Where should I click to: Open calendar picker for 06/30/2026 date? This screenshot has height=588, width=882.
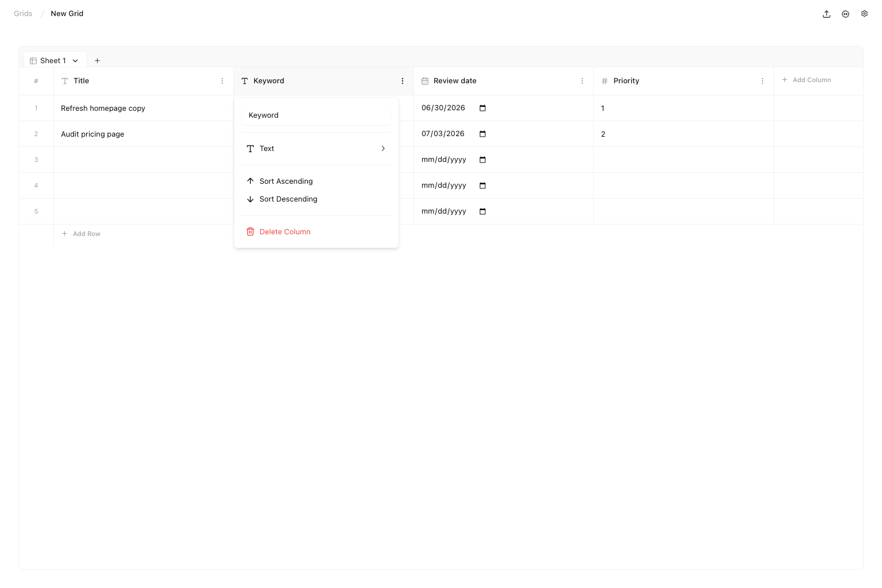pos(482,108)
